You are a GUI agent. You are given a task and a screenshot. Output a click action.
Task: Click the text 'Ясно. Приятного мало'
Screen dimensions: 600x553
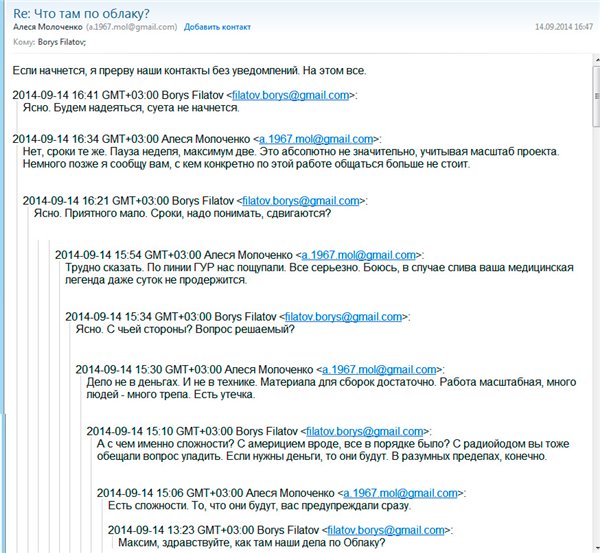point(100,213)
